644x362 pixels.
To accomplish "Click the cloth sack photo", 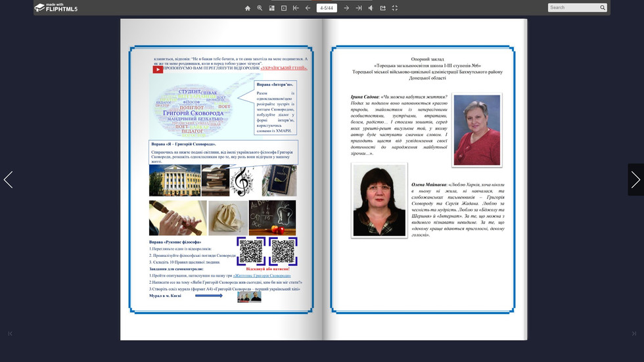I will tap(227, 218).
